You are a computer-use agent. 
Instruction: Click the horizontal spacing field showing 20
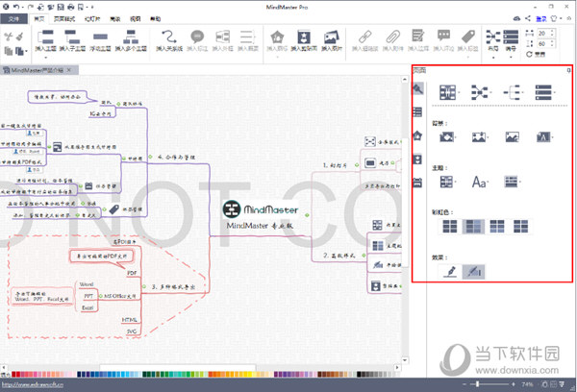546,33
